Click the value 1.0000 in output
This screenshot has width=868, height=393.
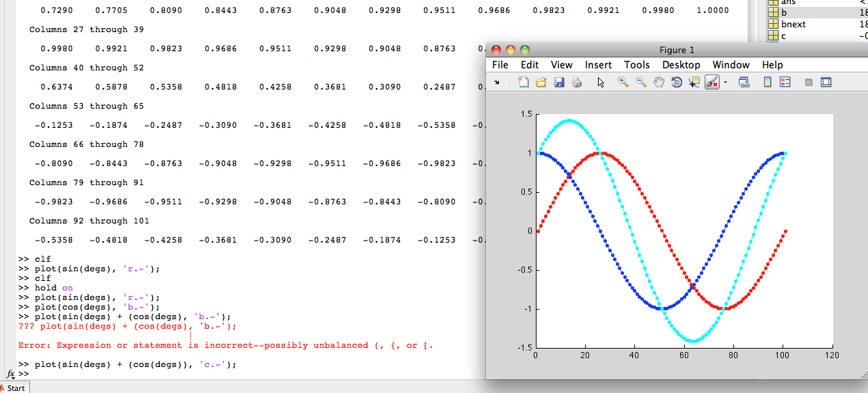pyautogui.click(x=713, y=10)
